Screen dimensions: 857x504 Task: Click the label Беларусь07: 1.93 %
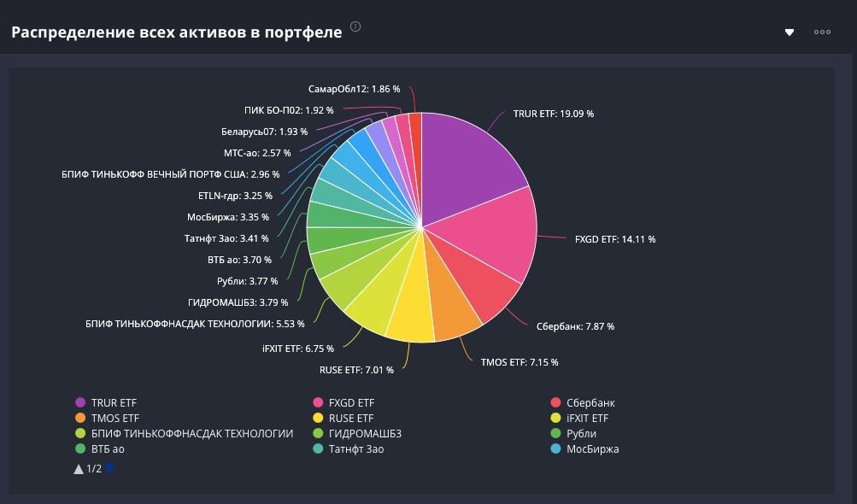click(x=265, y=132)
